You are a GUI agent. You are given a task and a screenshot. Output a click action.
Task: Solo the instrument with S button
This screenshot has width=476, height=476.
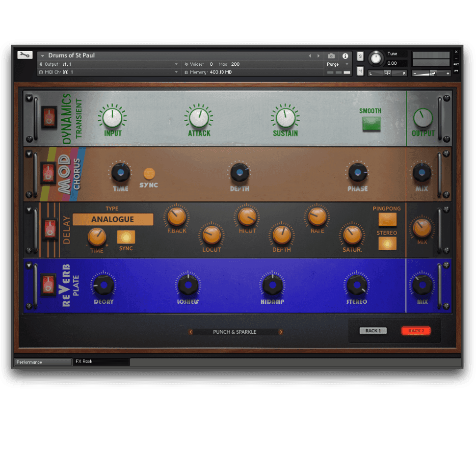tap(360, 56)
